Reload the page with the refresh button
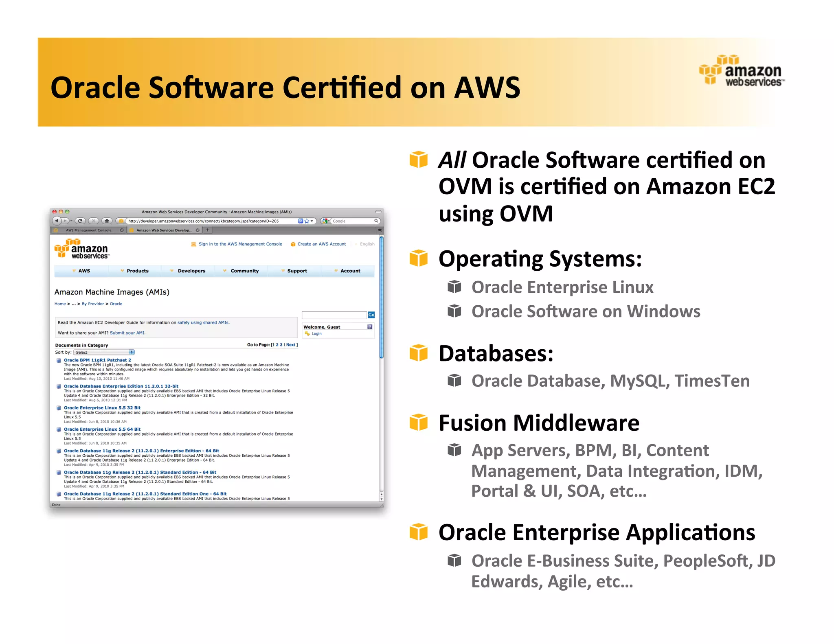Viewport: 834px width, 644px height. coord(80,221)
